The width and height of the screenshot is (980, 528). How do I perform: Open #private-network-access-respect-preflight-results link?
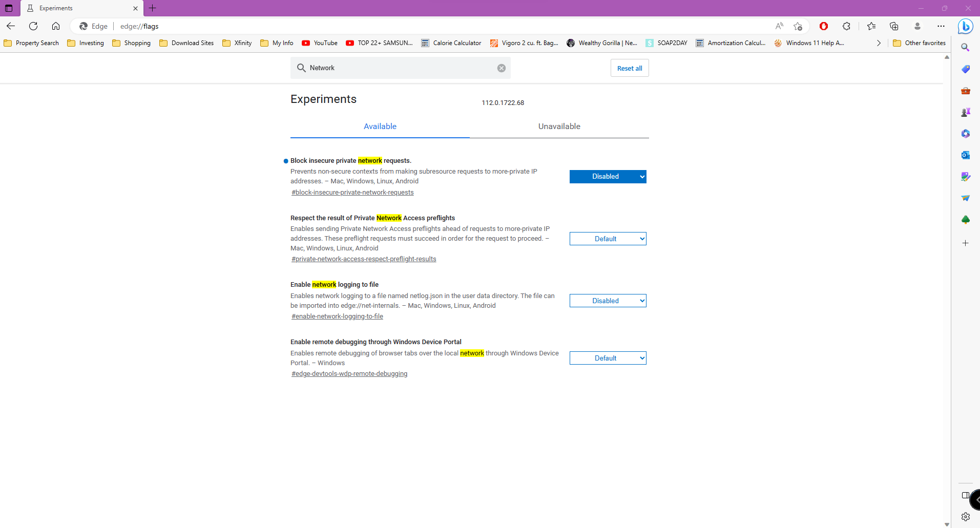(364, 259)
